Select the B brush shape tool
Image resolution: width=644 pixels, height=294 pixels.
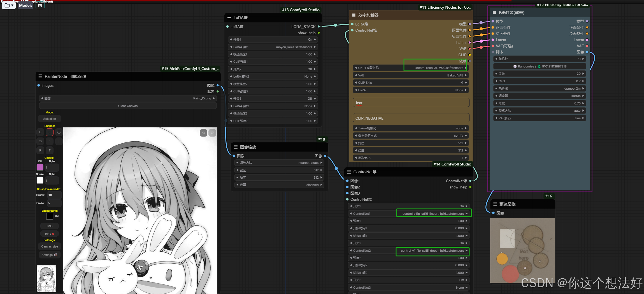coord(40,132)
